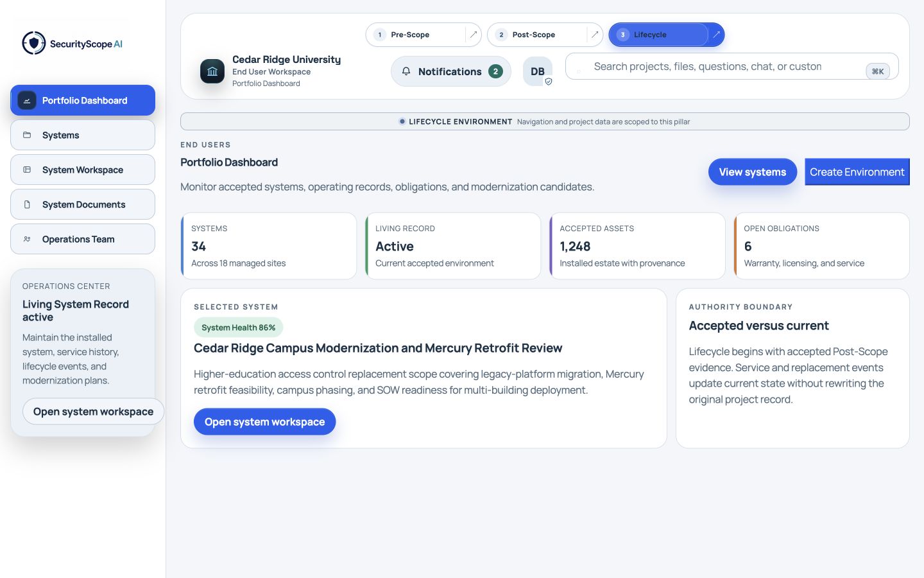Click the DB user avatar
The height and width of the screenshot is (578, 924).
pyautogui.click(x=538, y=71)
